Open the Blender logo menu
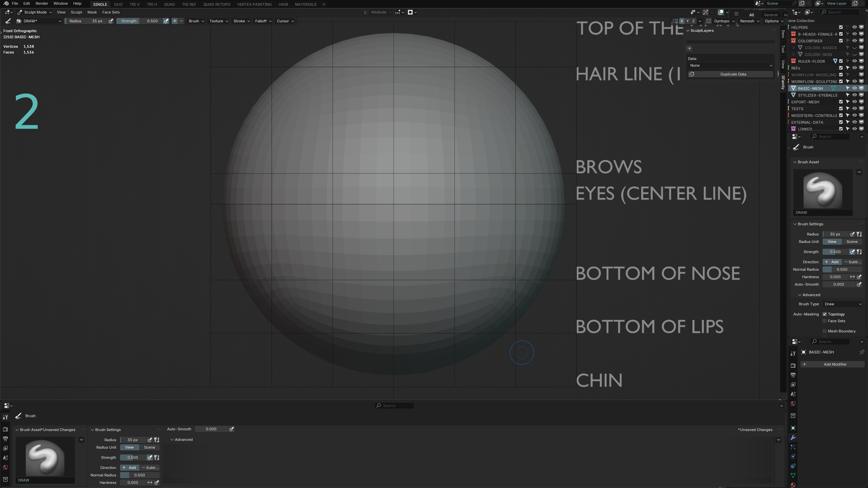Viewport: 868px width, 488px height. click(6, 3)
